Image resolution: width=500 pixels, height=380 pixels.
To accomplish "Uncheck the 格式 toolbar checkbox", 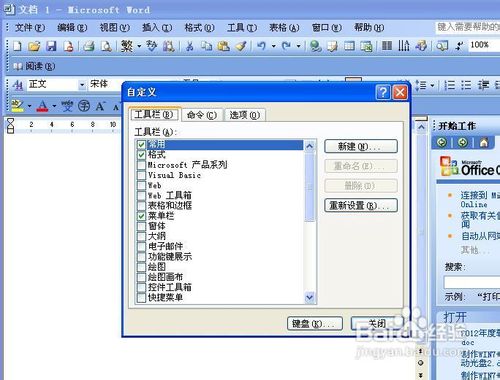I will [x=141, y=155].
